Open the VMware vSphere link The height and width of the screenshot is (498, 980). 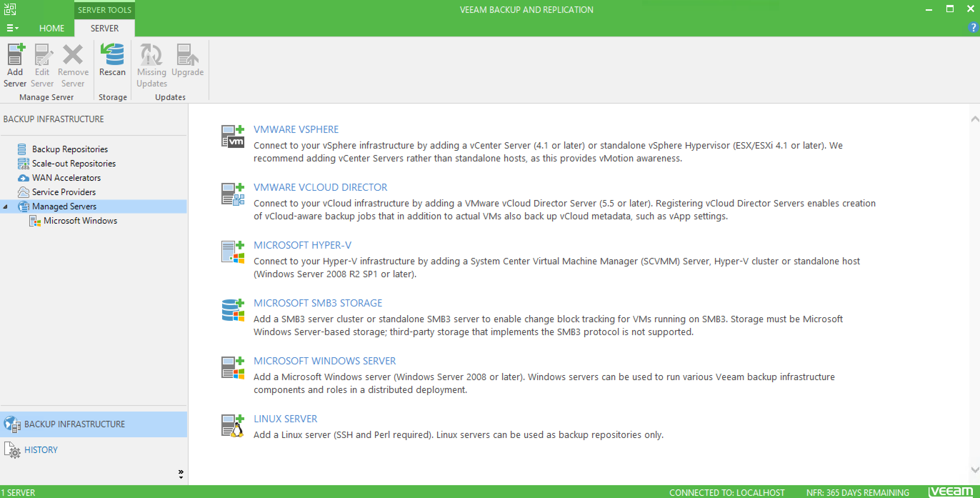tap(296, 129)
